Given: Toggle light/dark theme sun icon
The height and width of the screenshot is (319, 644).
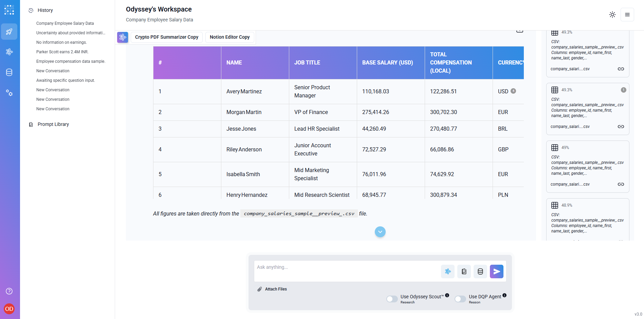Looking at the screenshot, I should (612, 15).
